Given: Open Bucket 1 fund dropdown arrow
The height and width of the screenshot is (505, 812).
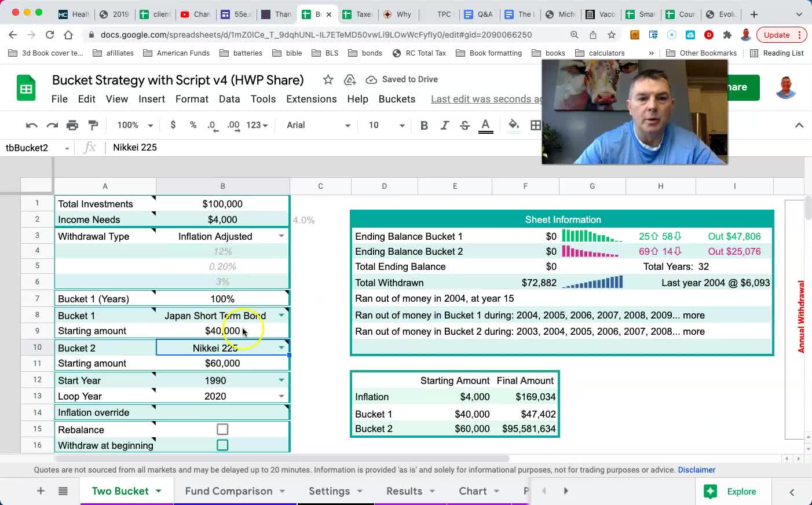Looking at the screenshot, I should (281, 316).
